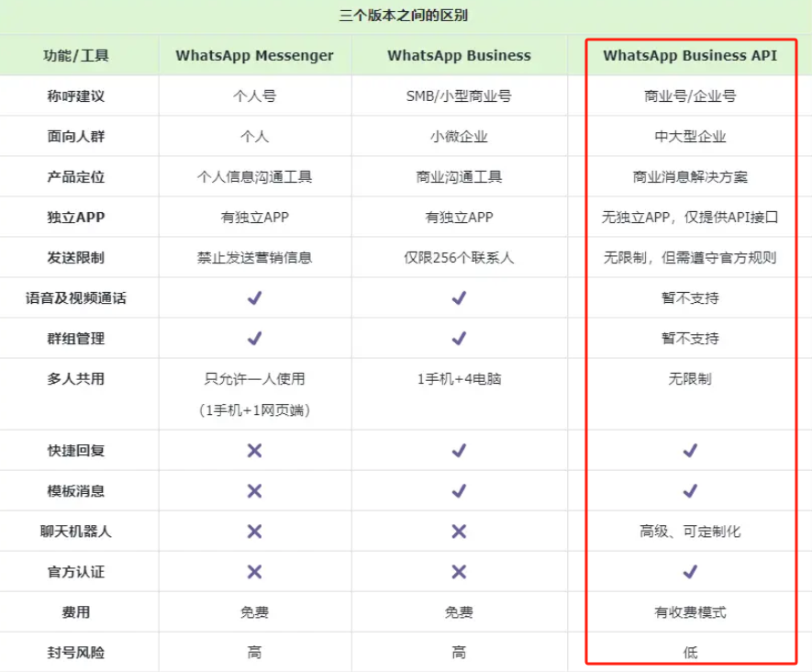Click the 商业消息解决方案 cell
This screenshot has height=672, width=812.
tap(690, 177)
